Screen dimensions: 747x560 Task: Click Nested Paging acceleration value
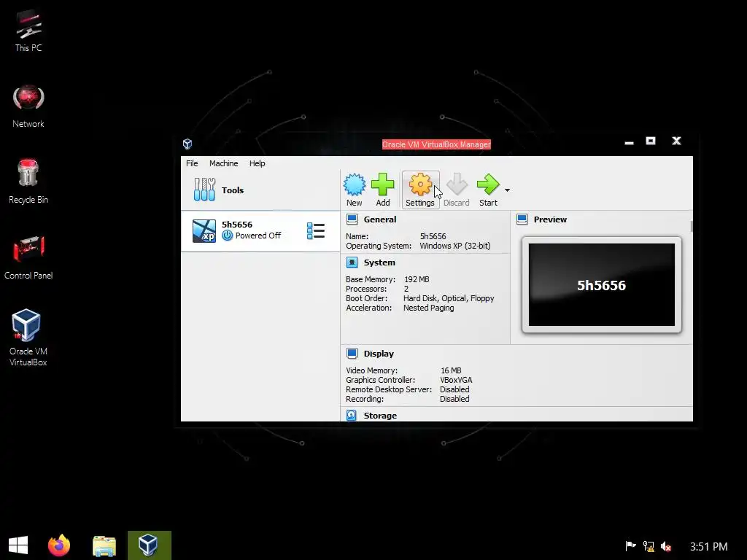click(429, 308)
